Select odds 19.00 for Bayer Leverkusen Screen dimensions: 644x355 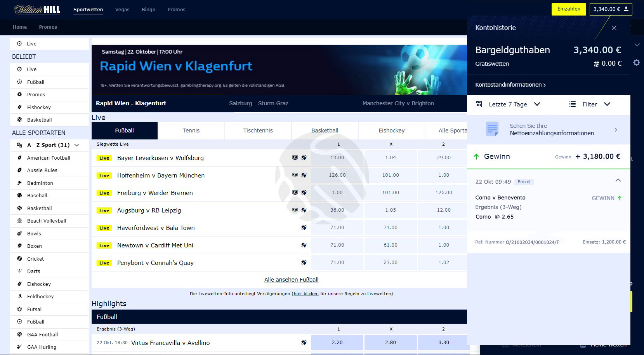click(x=337, y=158)
